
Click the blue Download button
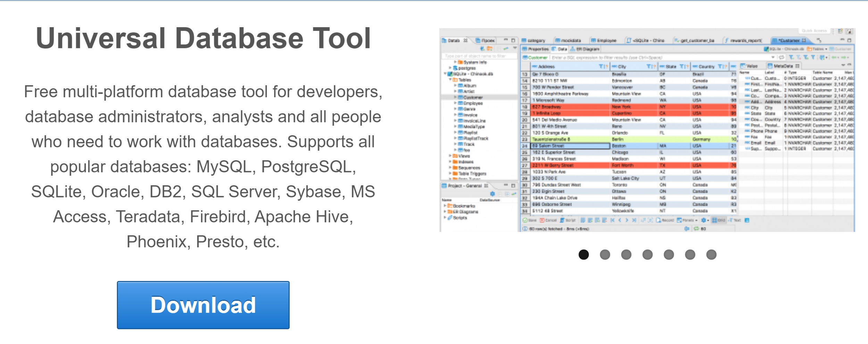pos(203,305)
